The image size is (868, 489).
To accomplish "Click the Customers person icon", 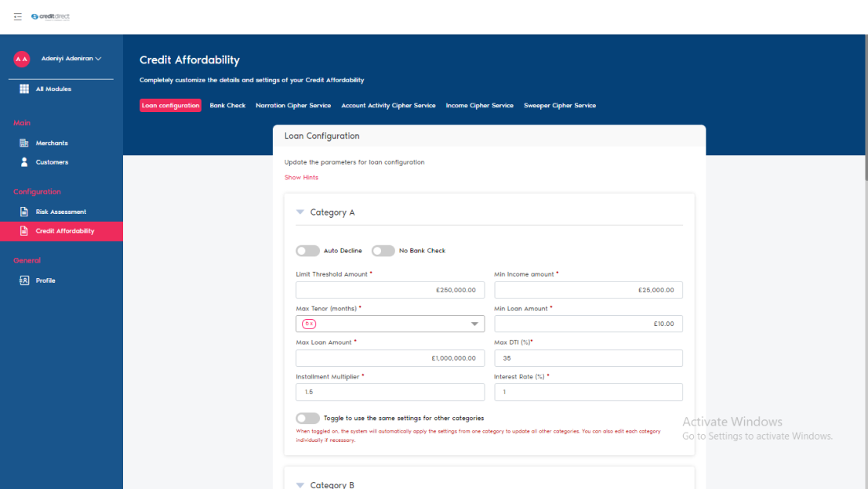I will pos(24,161).
